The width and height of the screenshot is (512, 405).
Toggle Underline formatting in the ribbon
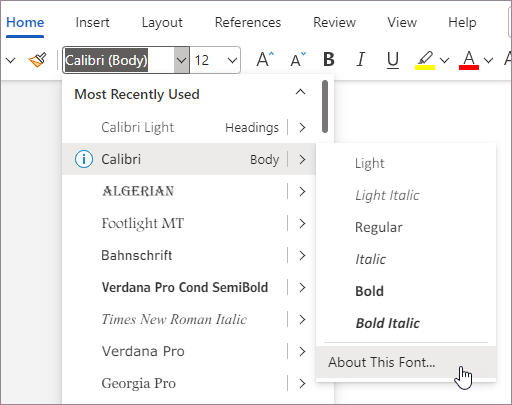(393, 60)
